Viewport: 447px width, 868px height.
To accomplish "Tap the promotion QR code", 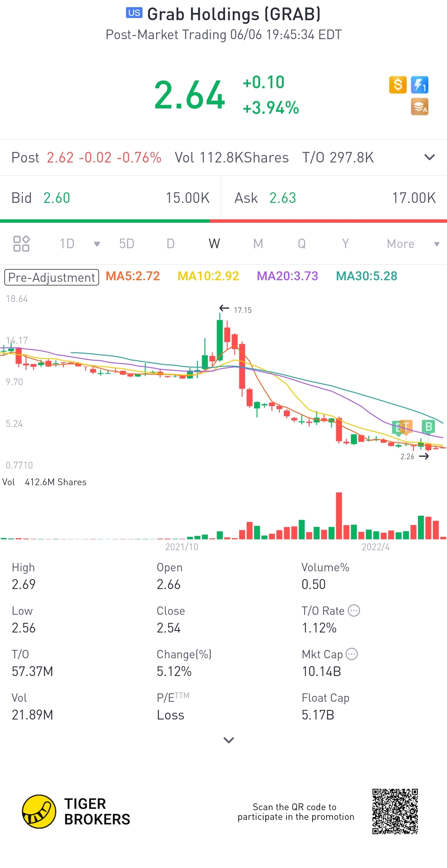I will coord(395,811).
